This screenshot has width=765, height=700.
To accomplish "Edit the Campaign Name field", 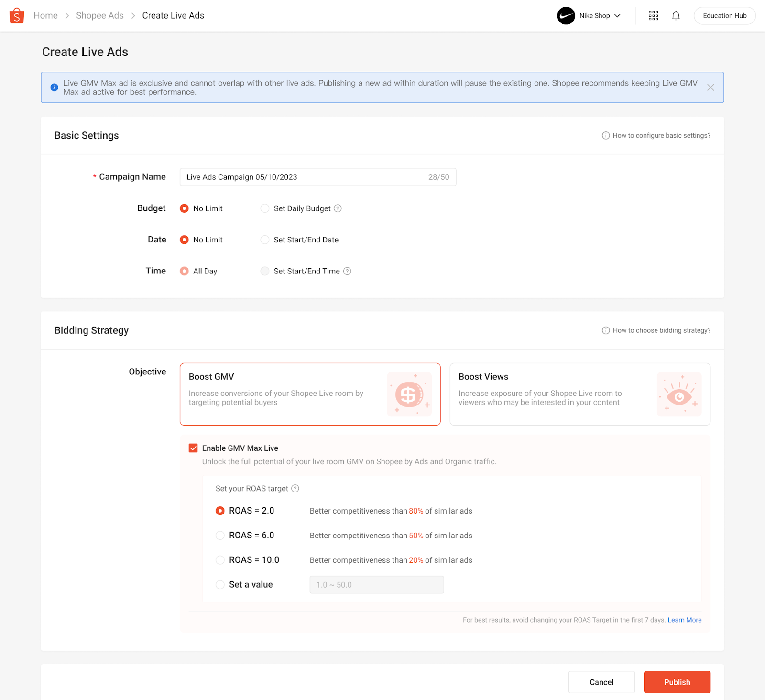I will (318, 177).
